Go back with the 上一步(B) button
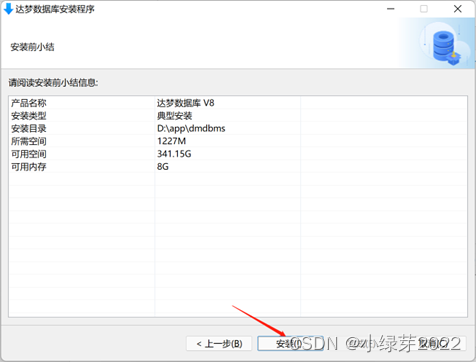 pos(219,343)
